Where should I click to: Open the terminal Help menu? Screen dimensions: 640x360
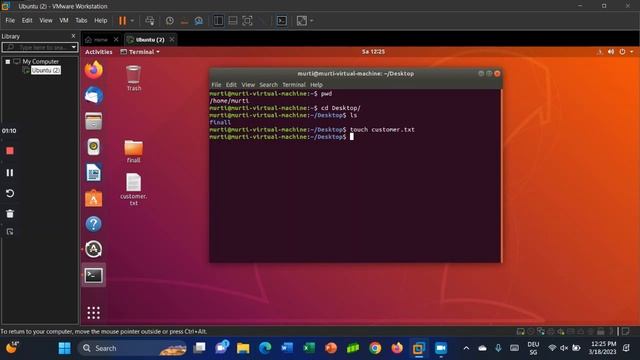click(316, 85)
